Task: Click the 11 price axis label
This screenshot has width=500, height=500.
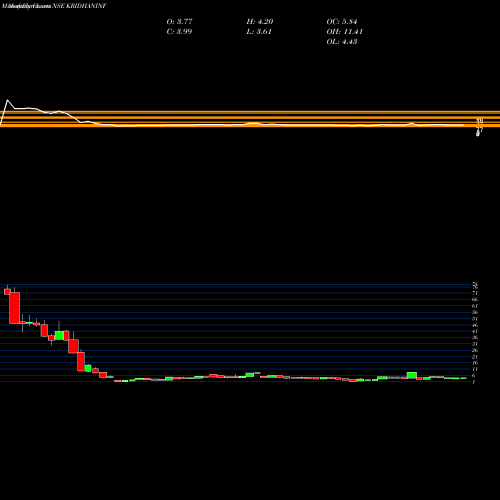Action: pos(475,369)
